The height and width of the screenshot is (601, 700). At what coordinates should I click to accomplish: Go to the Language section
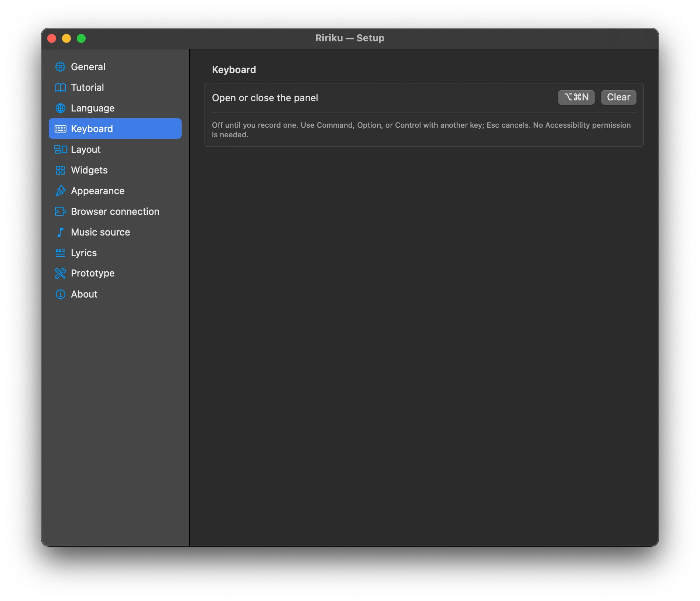(x=115, y=108)
